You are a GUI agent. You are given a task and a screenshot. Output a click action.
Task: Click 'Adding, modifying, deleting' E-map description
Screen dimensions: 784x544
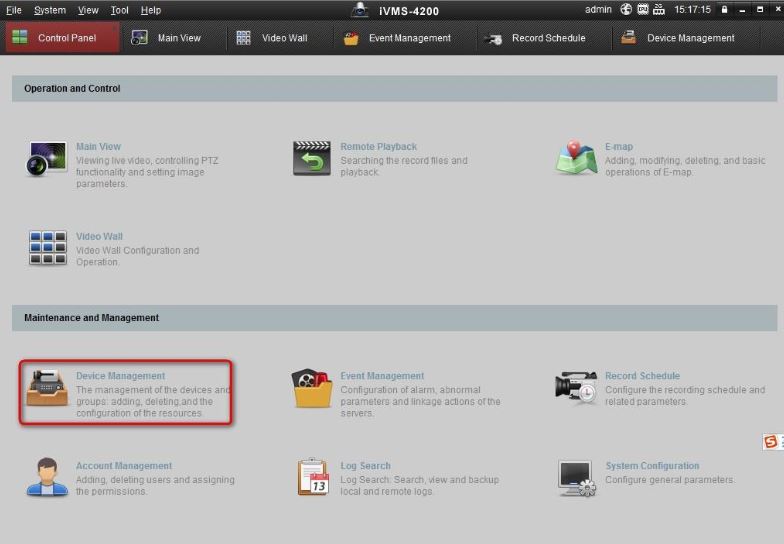tap(685, 166)
